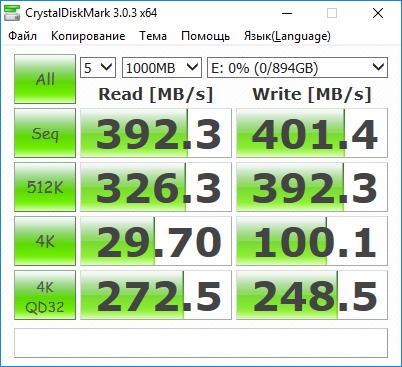Open the Файл menu

coord(23,36)
